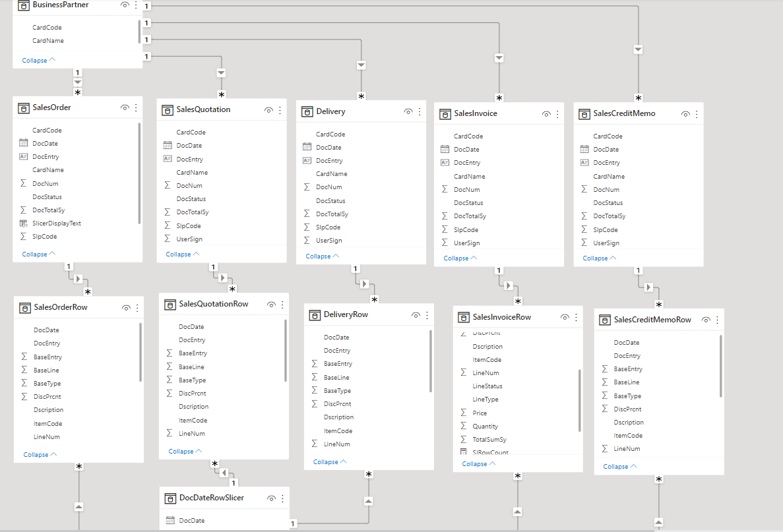783x532 pixels.
Task: Collapse the SalesOrderRow table
Action: 40,455
